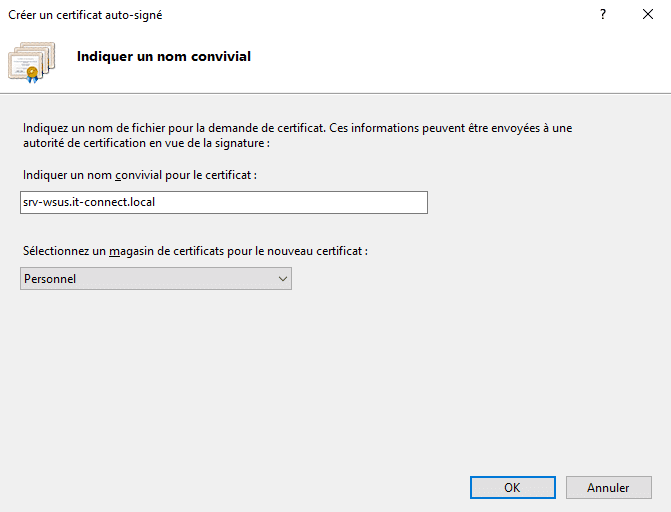Click the certificate icon in the header
This screenshot has height=512, width=671.
(33, 60)
